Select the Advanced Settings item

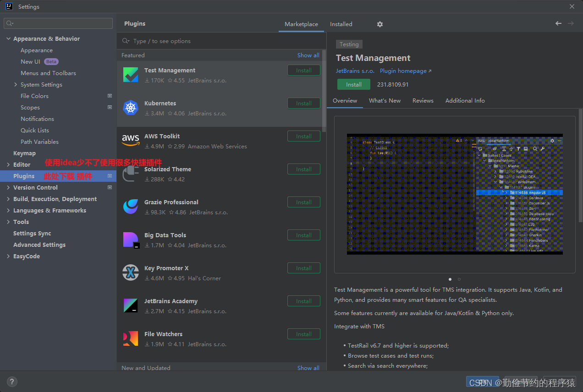click(39, 245)
